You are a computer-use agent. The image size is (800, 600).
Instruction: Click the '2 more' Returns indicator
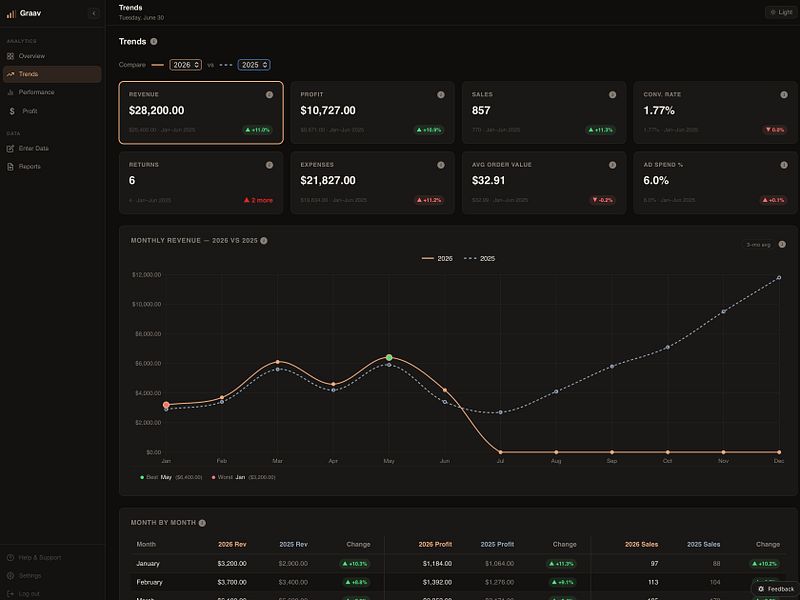(x=258, y=200)
